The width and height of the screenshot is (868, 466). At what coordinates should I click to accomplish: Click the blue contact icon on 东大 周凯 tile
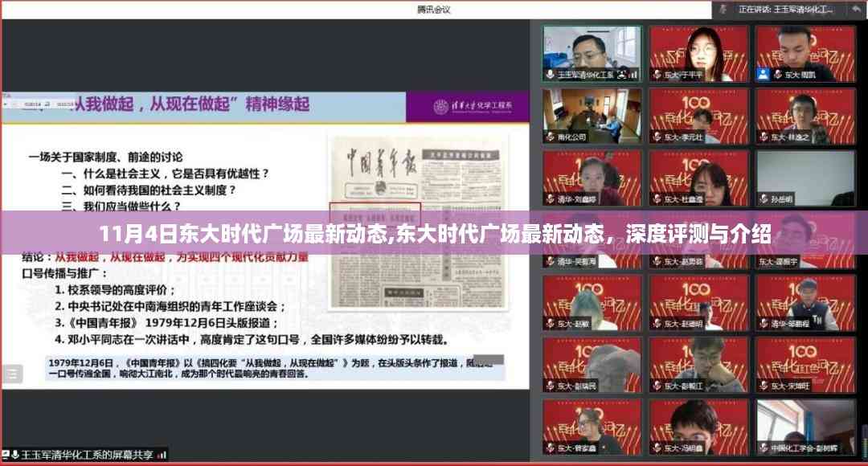click(x=763, y=75)
